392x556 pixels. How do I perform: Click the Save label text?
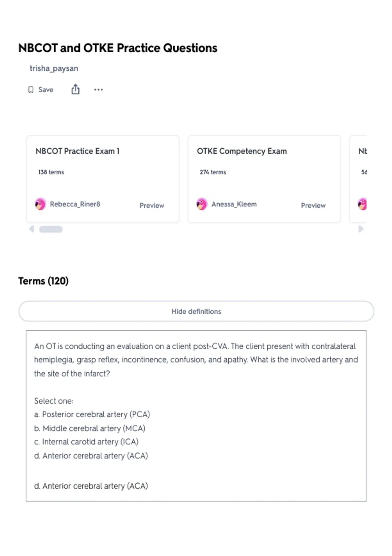coord(46,90)
